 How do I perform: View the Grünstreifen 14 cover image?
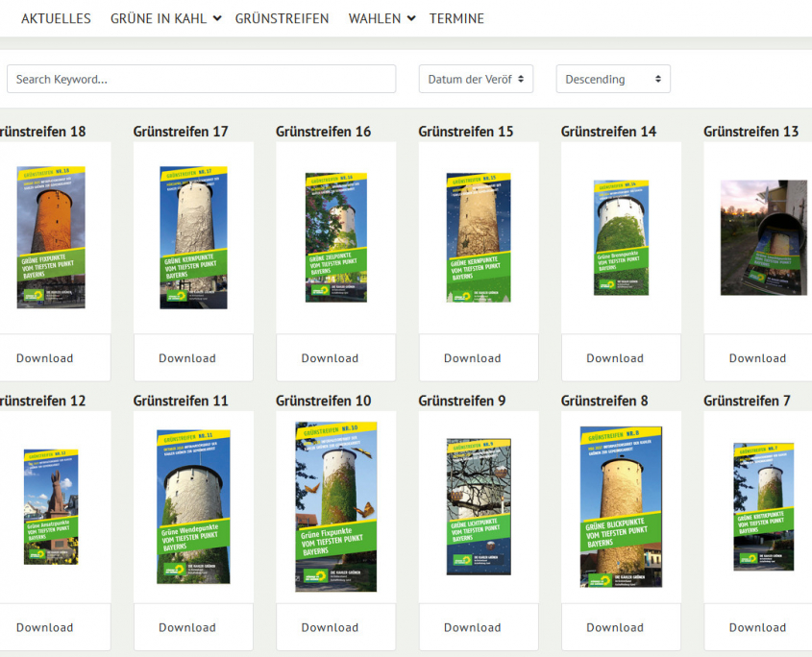click(621, 237)
